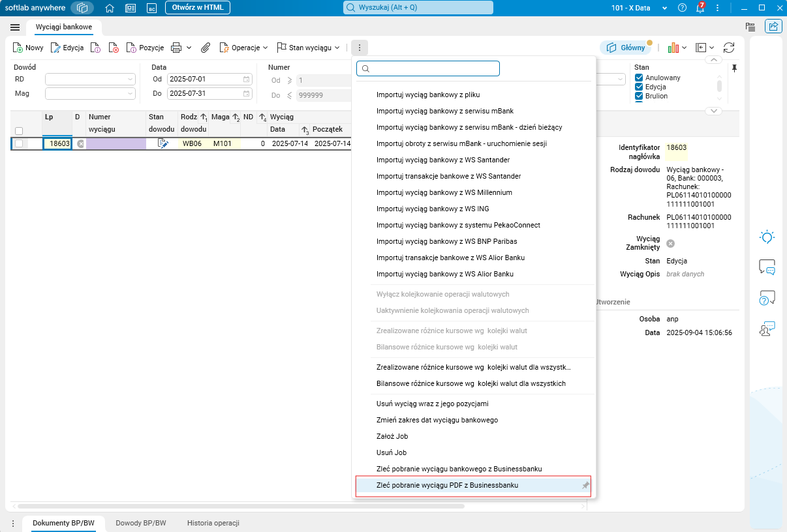Tick the select-all checkbox in grid header
The width and height of the screenshot is (787, 532).
pyautogui.click(x=19, y=130)
